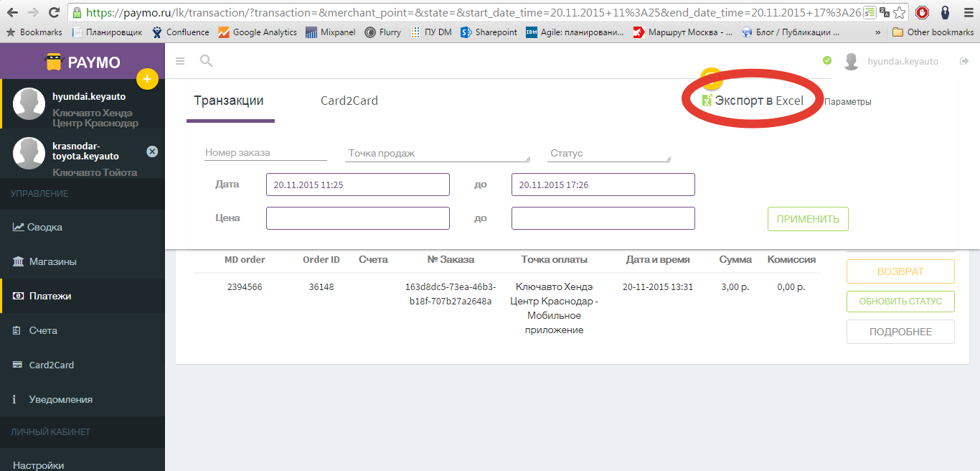
Task: Open the Планировщик bookmark
Action: coord(107,32)
